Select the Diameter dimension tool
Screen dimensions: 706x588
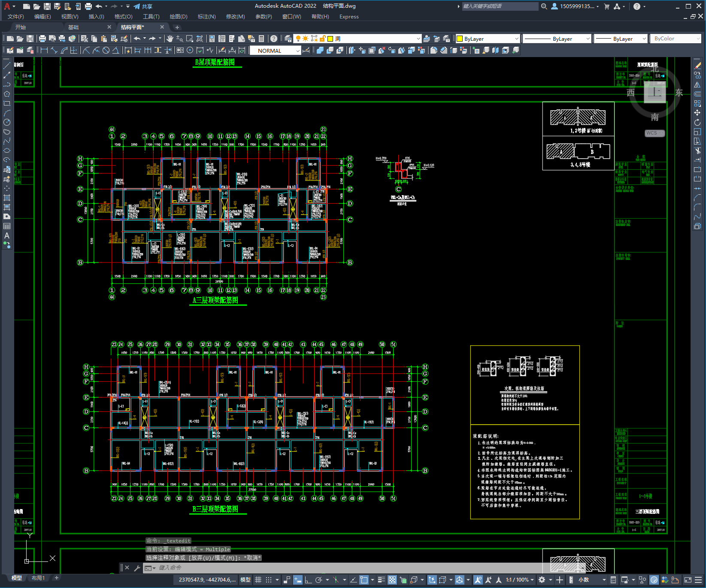pos(106,51)
